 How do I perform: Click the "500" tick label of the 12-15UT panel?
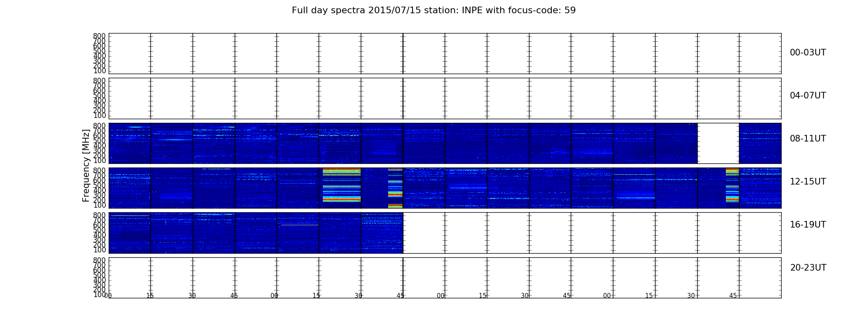coord(100,185)
